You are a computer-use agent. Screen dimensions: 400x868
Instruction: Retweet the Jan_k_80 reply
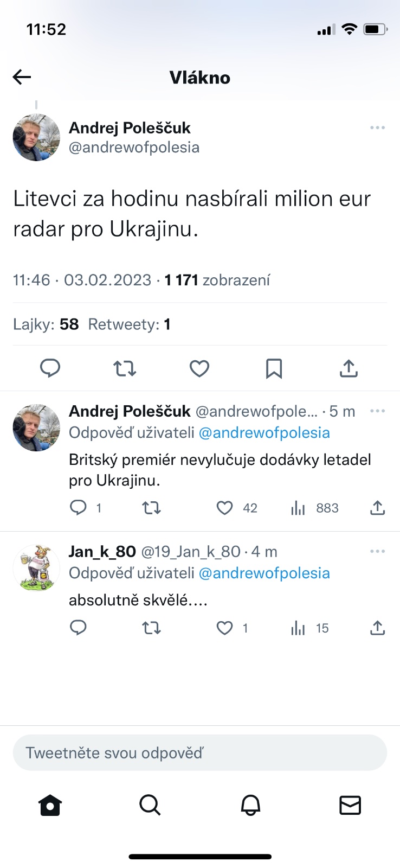click(151, 628)
